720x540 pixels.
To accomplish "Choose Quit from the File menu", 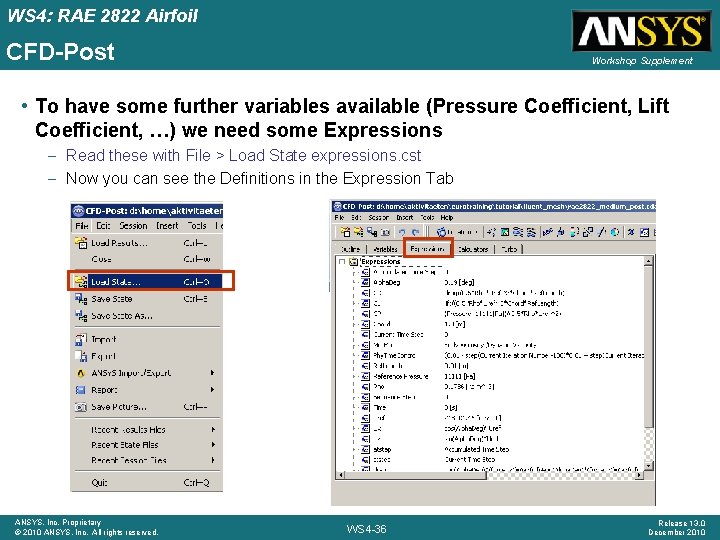I will click(146, 483).
